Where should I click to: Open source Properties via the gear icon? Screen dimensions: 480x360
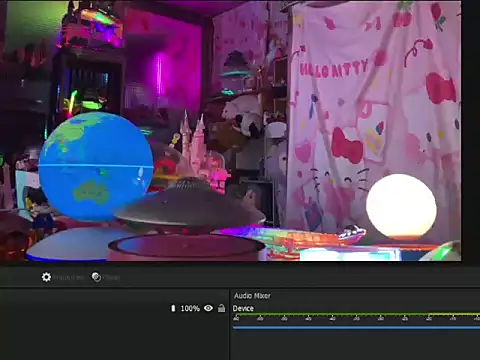point(46,277)
